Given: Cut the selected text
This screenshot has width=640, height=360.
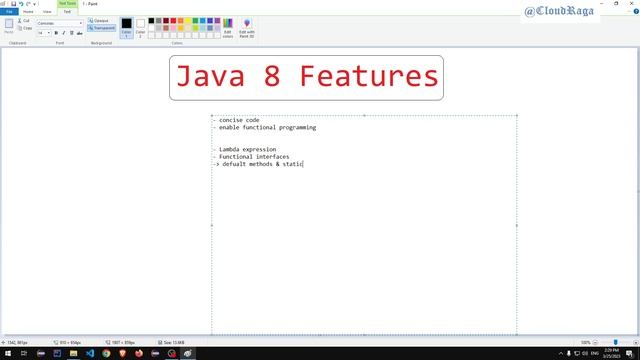Looking at the screenshot, I should 24,20.
